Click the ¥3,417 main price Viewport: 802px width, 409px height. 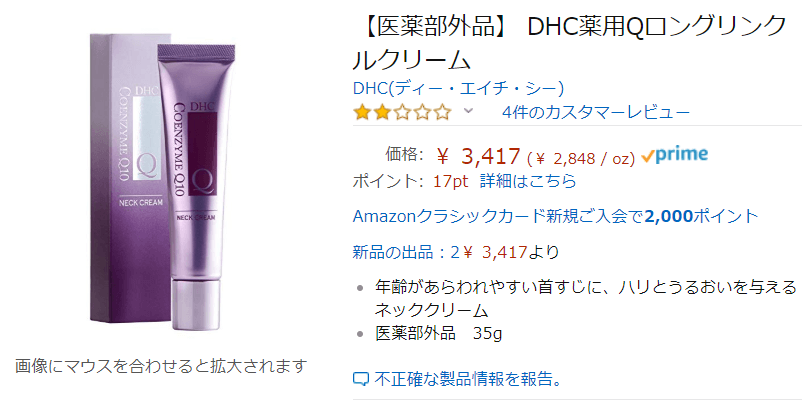[479, 156]
